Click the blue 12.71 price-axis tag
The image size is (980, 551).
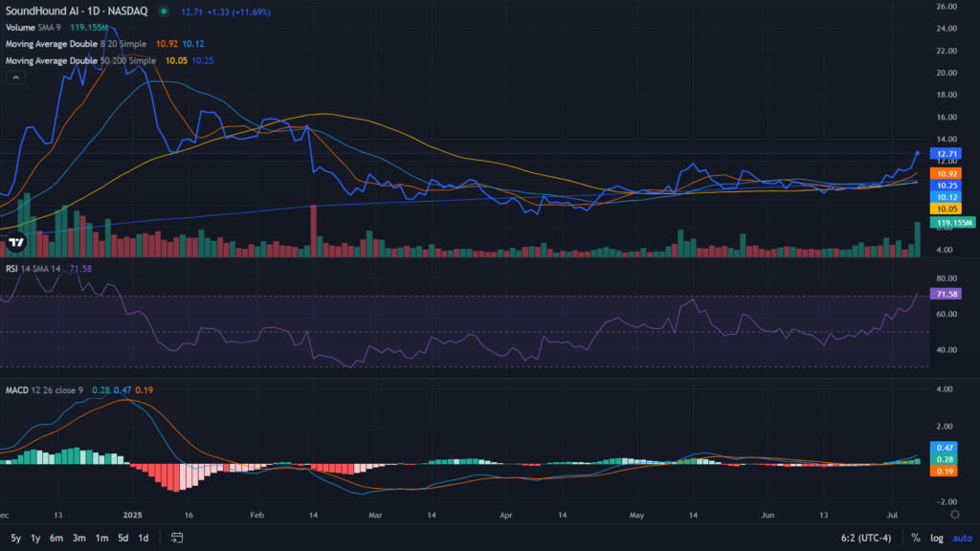tap(946, 154)
